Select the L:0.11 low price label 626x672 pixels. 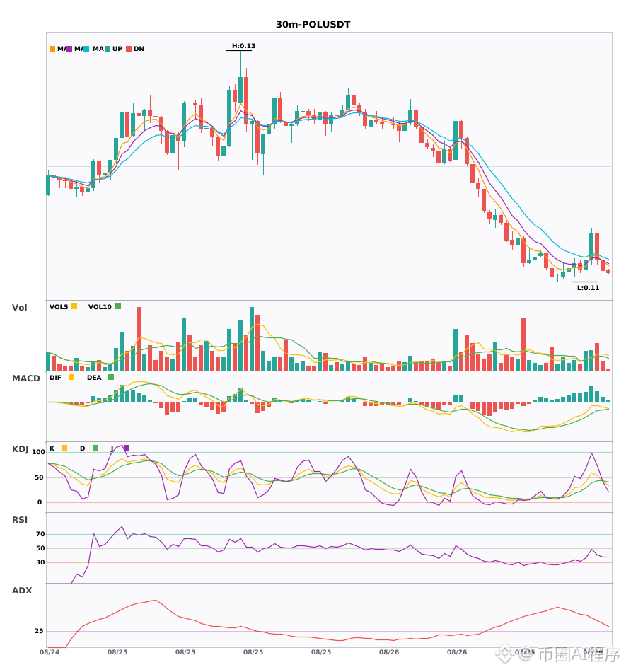588,288
